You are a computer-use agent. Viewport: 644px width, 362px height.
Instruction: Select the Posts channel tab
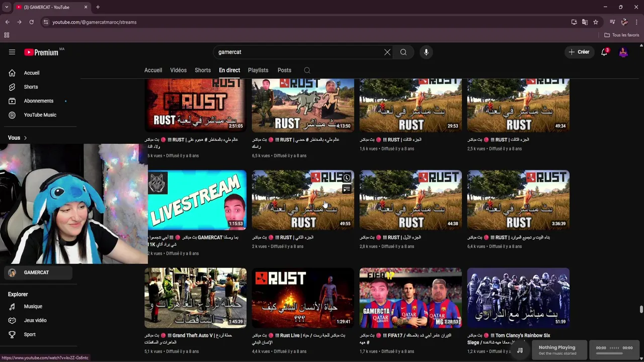click(x=284, y=70)
